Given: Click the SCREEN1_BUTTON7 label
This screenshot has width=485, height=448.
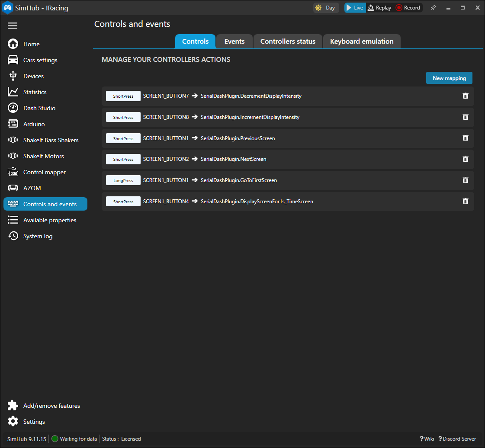Looking at the screenshot, I should pos(166,96).
